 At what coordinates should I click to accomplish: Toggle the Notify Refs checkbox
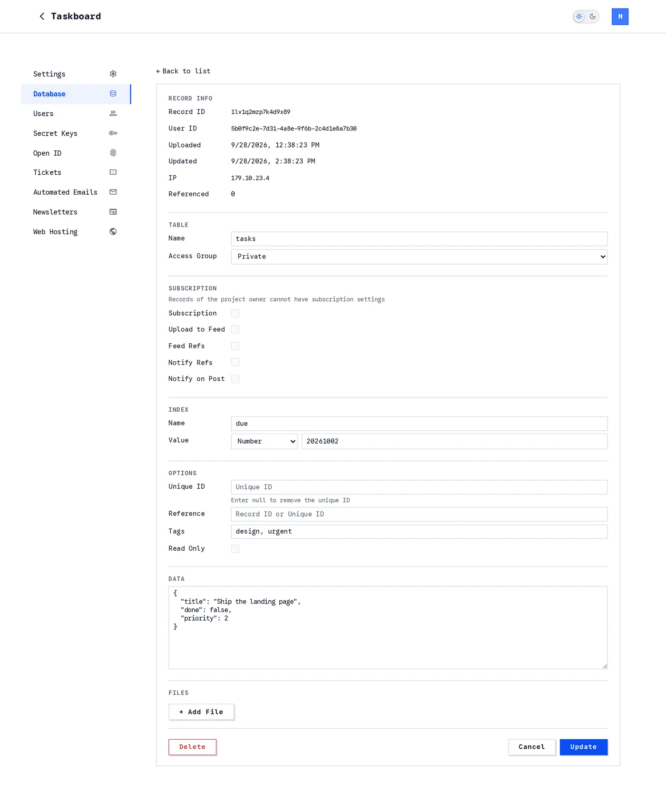pos(235,362)
